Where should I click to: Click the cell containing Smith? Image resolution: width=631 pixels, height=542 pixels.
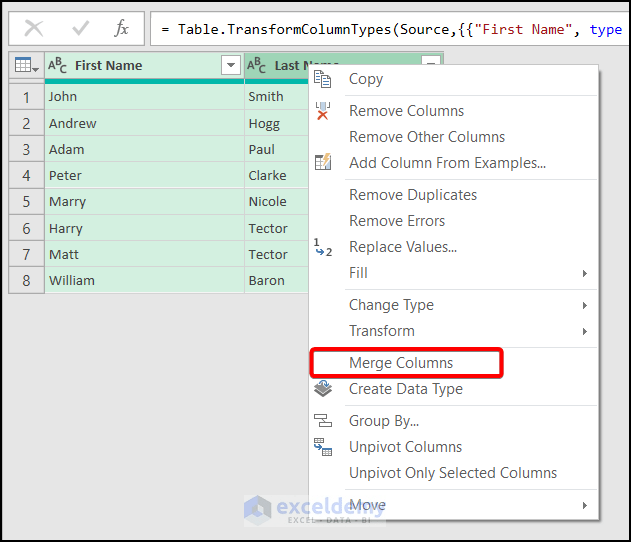tap(277, 97)
